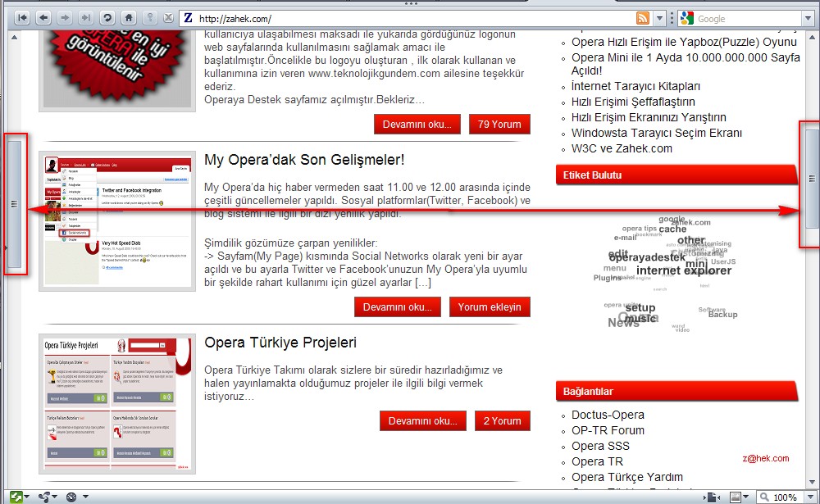Toggle the Fit to Width status icon
The height and width of the screenshot is (504, 820).
712,497
